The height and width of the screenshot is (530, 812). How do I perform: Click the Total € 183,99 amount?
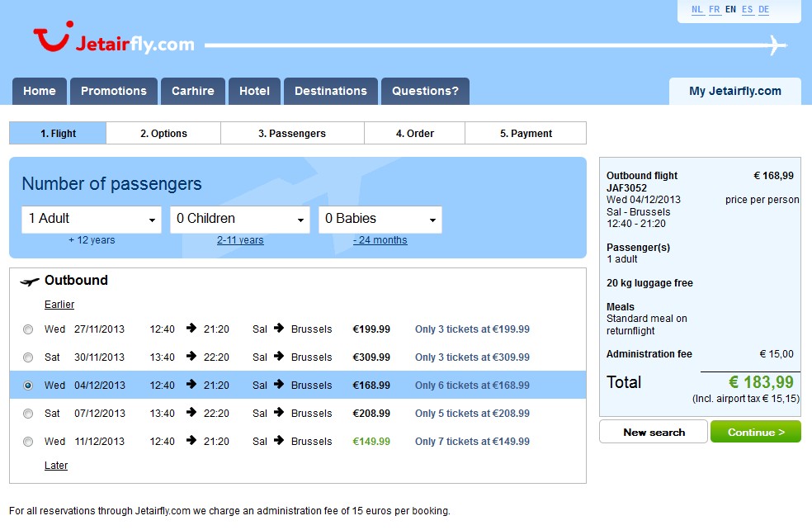(x=761, y=382)
